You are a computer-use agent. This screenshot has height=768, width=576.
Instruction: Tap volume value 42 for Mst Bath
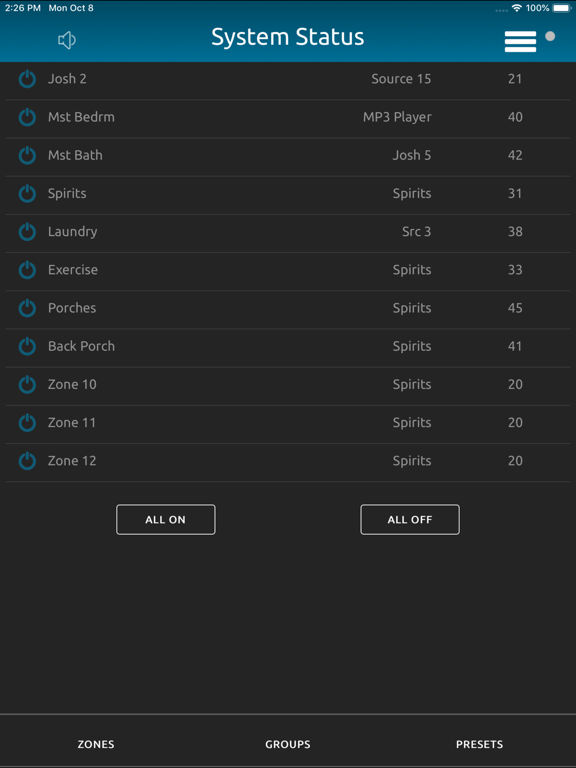pos(515,155)
